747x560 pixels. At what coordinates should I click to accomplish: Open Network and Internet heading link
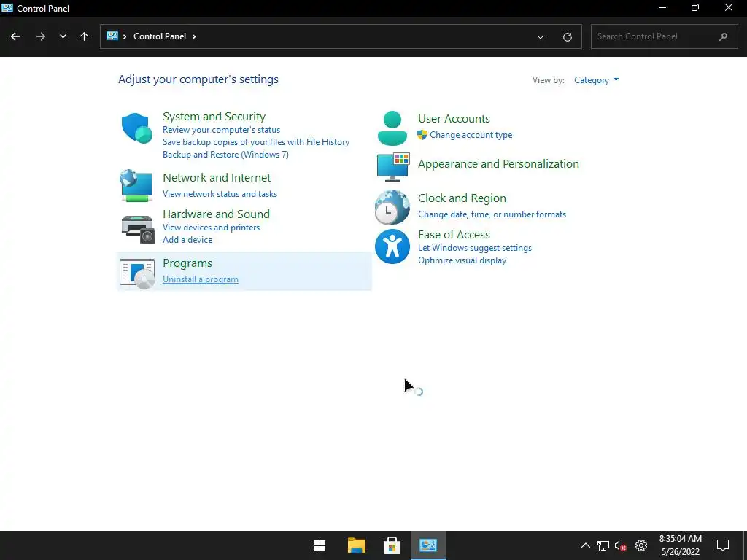(217, 178)
